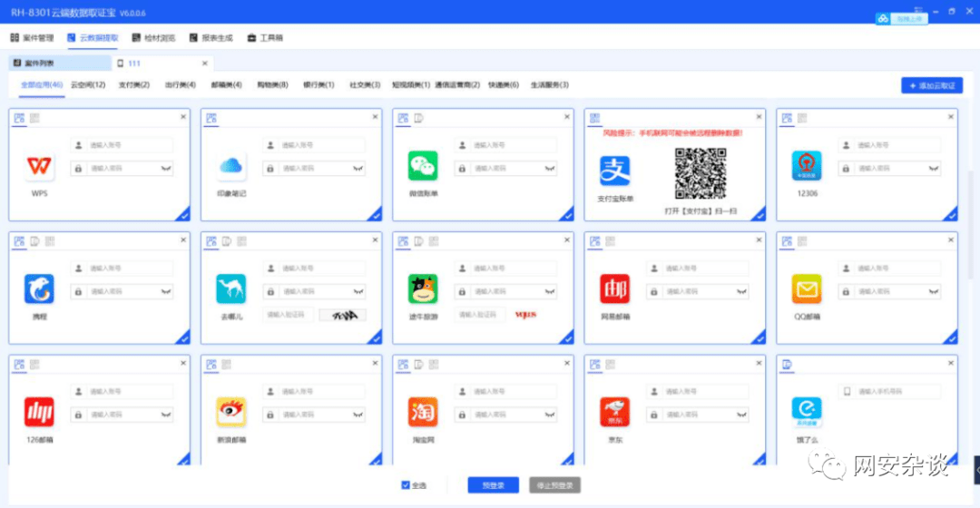Click the Alipay (支付宝账单) app icon
The height and width of the screenshot is (508, 980).
tap(614, 169)
